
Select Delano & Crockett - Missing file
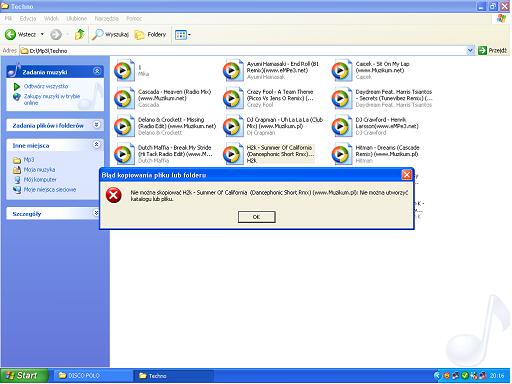[x=165, y=126]
